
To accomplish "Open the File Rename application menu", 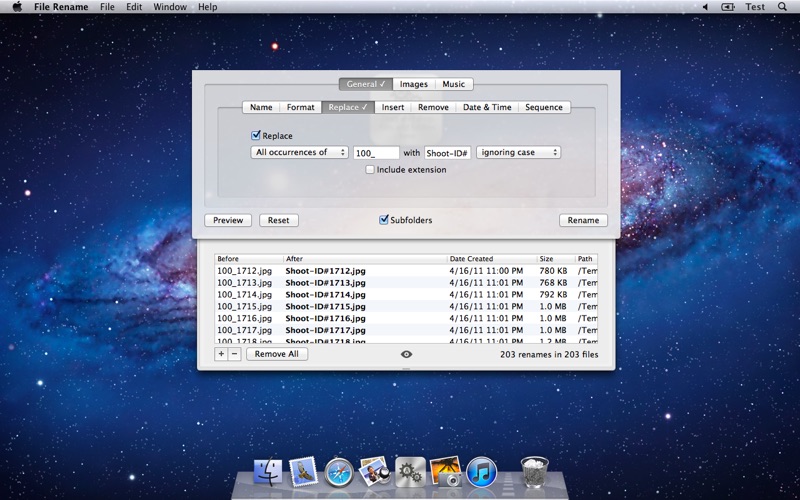I will [x=61, y=7].
